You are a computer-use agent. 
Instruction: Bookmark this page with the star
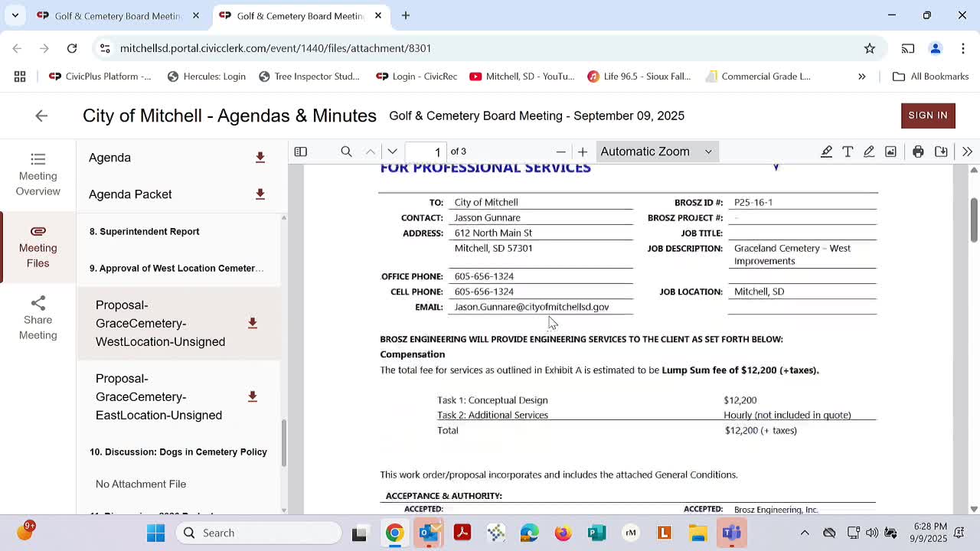click(870, 48)
